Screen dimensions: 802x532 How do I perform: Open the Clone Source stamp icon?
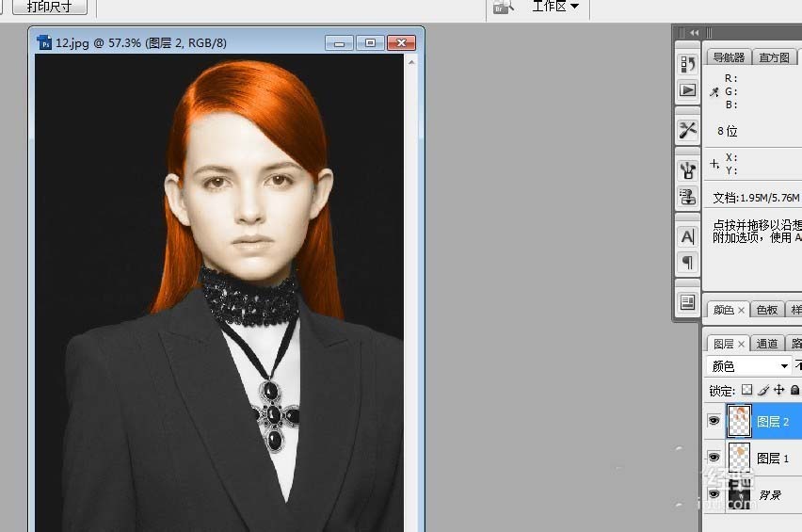coord(687,197)
